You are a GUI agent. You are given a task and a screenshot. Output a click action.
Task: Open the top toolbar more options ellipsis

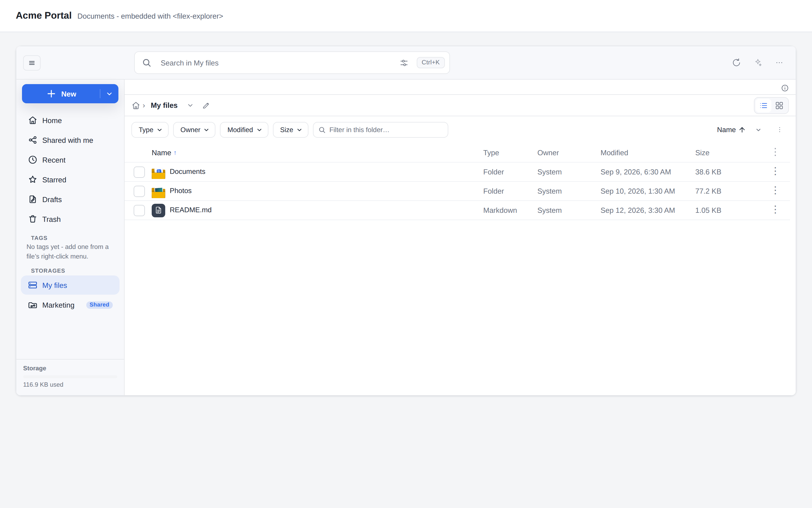pyautogui.click(x=779, y=62)
